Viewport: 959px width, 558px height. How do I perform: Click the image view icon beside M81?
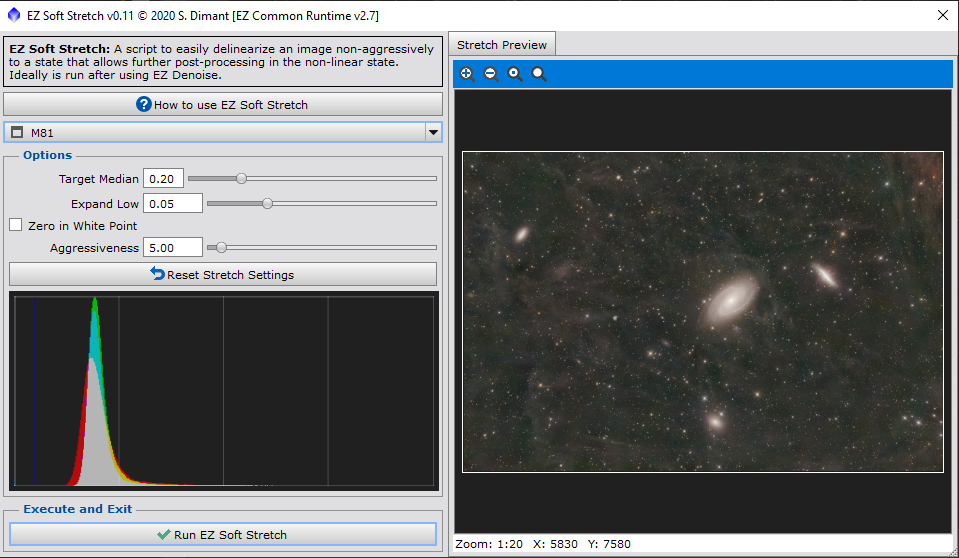point(16,132)
